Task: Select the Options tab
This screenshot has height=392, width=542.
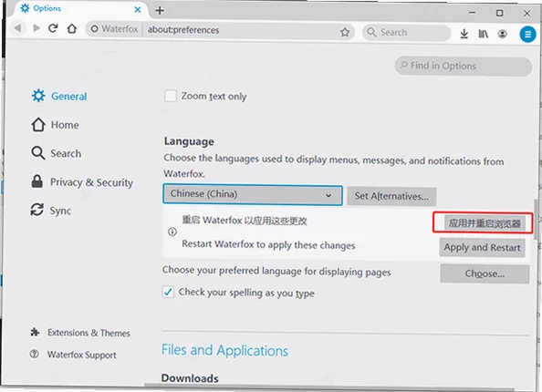Action: [x=79, y=8]
